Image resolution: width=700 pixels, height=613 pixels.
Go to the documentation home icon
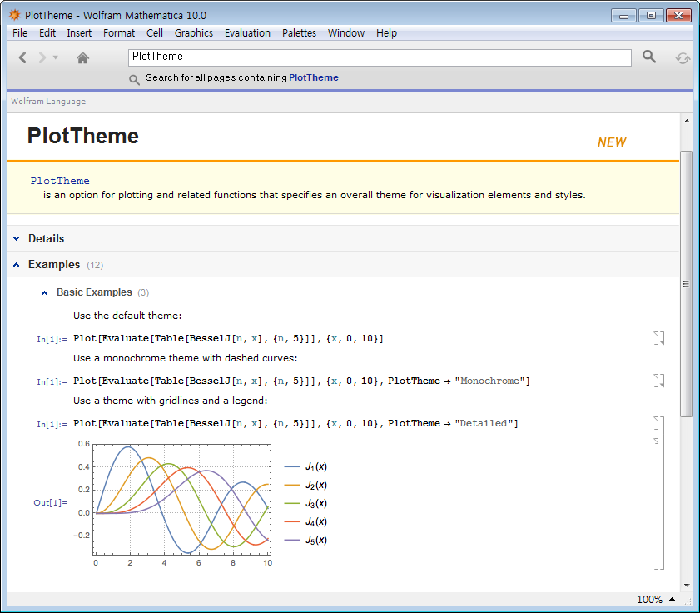(82, 57)
